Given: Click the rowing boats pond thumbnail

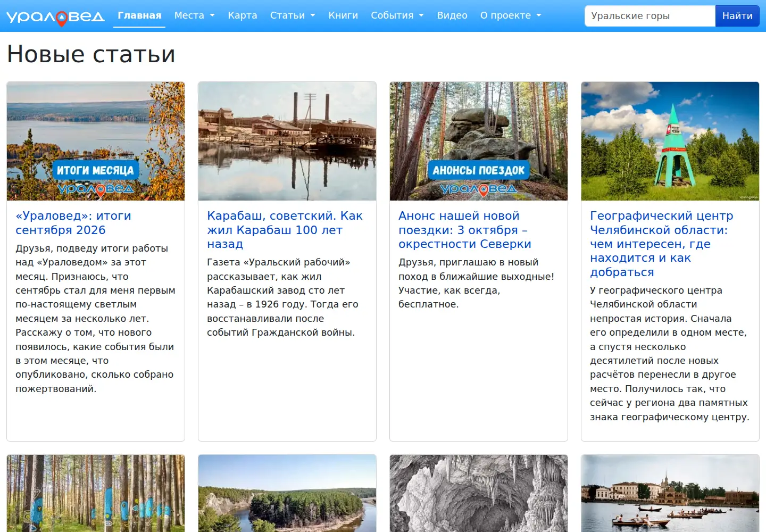Looking at the screenshot, I should click(x=670, y=493).
